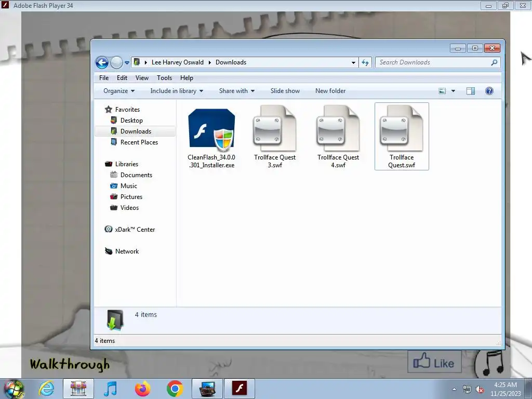Click the New folder button
The width and height of the screenshot is (532, 399).
[330, 91]
